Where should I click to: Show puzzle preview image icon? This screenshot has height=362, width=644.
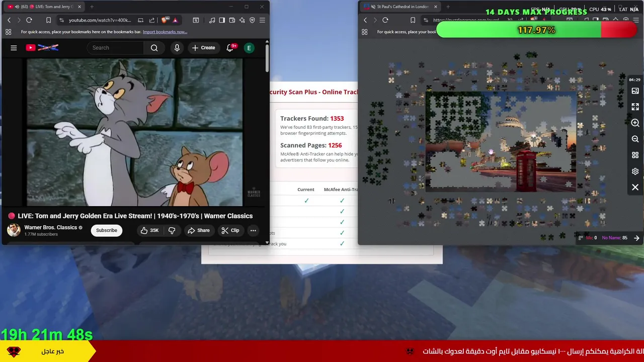point(635,91)
